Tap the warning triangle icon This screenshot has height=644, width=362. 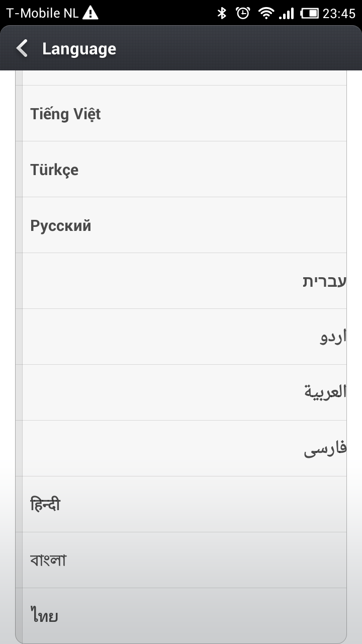point(90,13)
